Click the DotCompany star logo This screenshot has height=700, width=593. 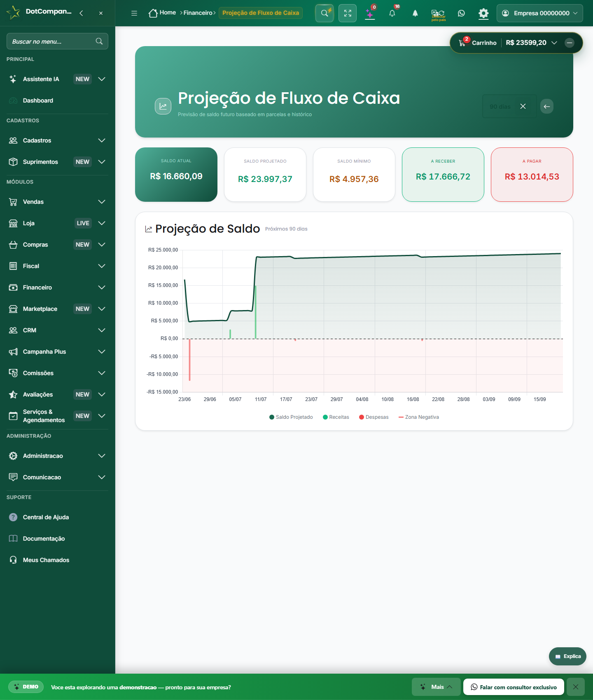(x=13, y=12)
